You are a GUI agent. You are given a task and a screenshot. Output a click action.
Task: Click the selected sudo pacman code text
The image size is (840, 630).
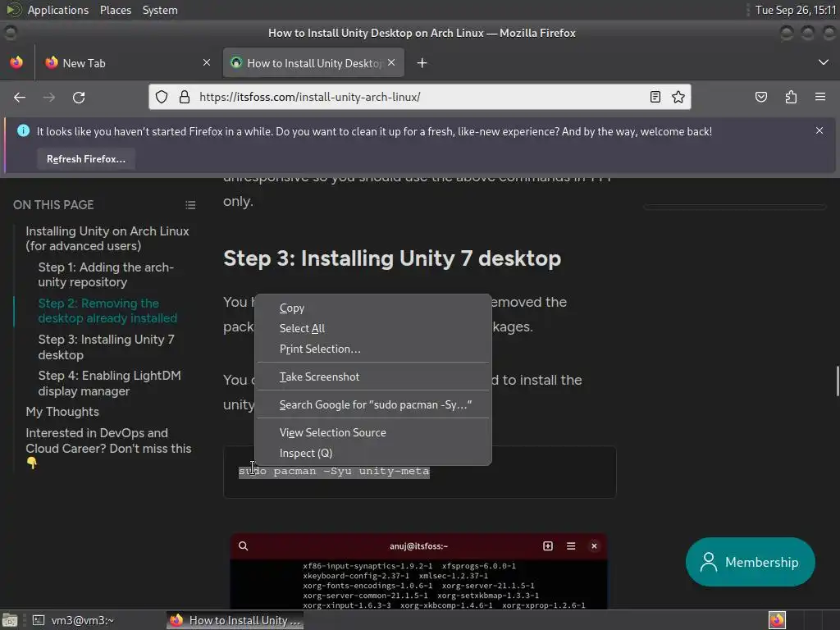334,472
